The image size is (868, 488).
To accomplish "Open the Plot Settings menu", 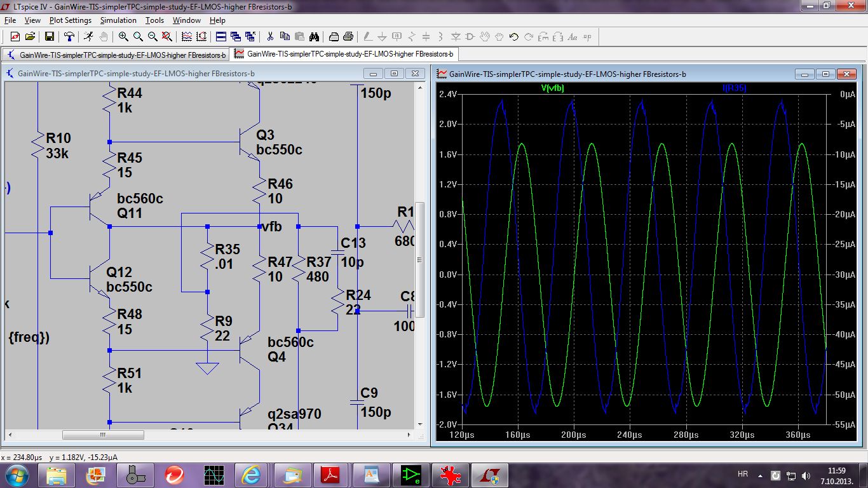I will coord(71,20).
